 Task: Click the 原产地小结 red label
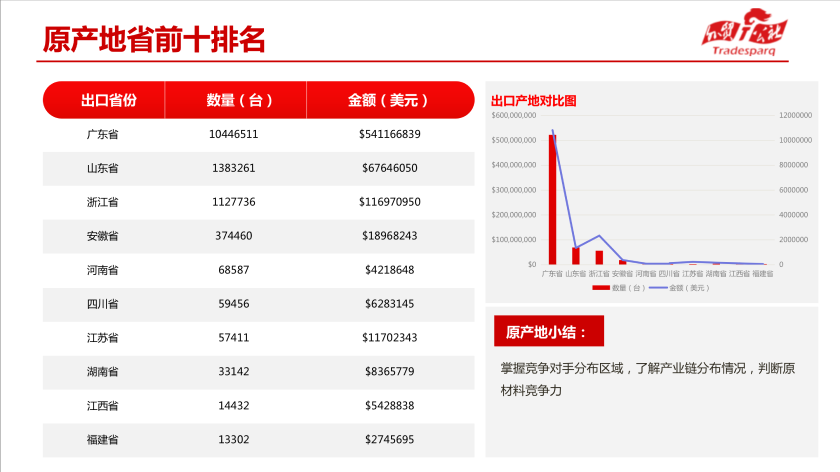click(549, 331)
